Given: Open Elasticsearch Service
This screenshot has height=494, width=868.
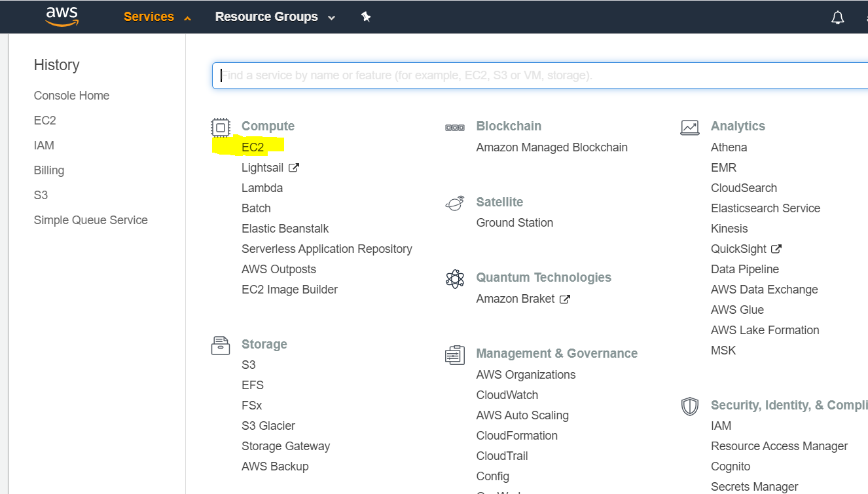Looking at the screenshot, I should [x=765, y=208].
